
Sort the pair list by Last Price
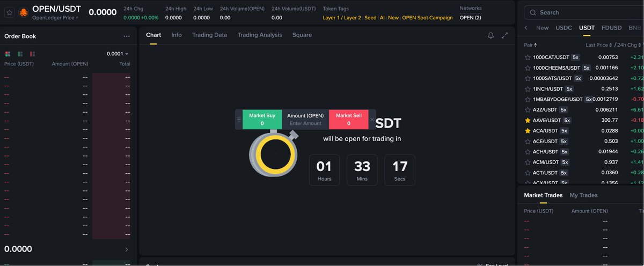pyautogui.click(x=599, y=45)
